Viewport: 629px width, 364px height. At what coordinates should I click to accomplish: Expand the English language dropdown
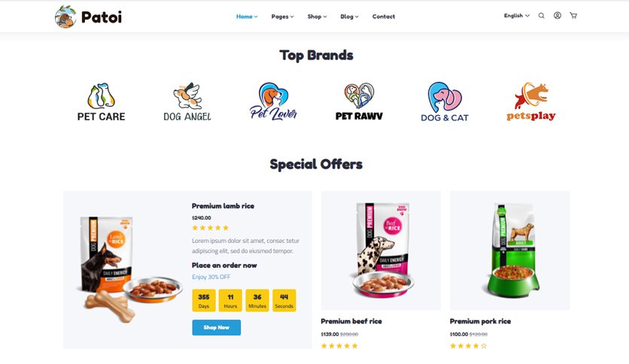517,16
